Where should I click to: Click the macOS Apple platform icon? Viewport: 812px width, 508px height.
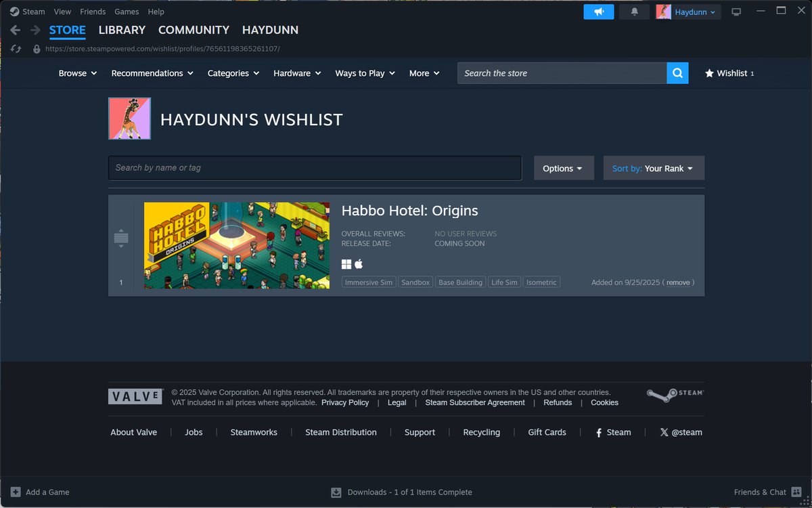tap(359, 263)
